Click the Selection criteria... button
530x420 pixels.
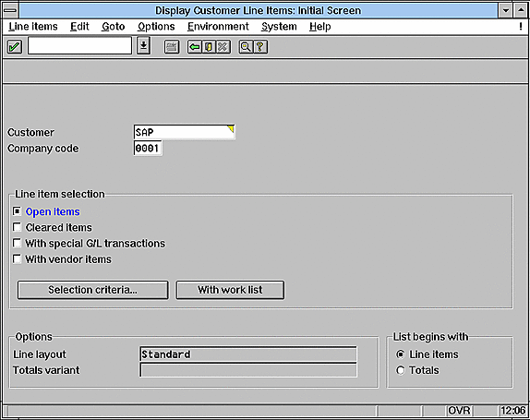(92, 290)
